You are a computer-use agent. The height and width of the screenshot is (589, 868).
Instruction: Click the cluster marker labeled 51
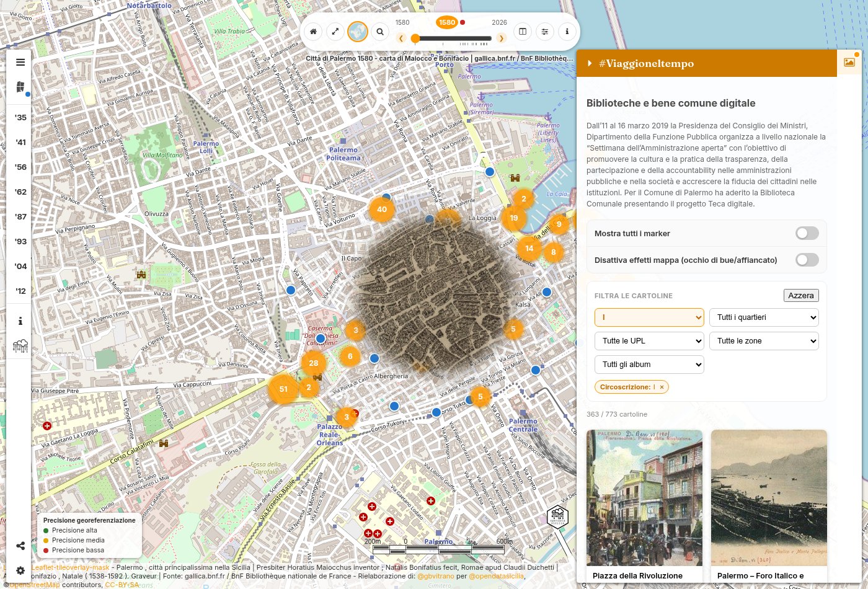coord(283,389)
